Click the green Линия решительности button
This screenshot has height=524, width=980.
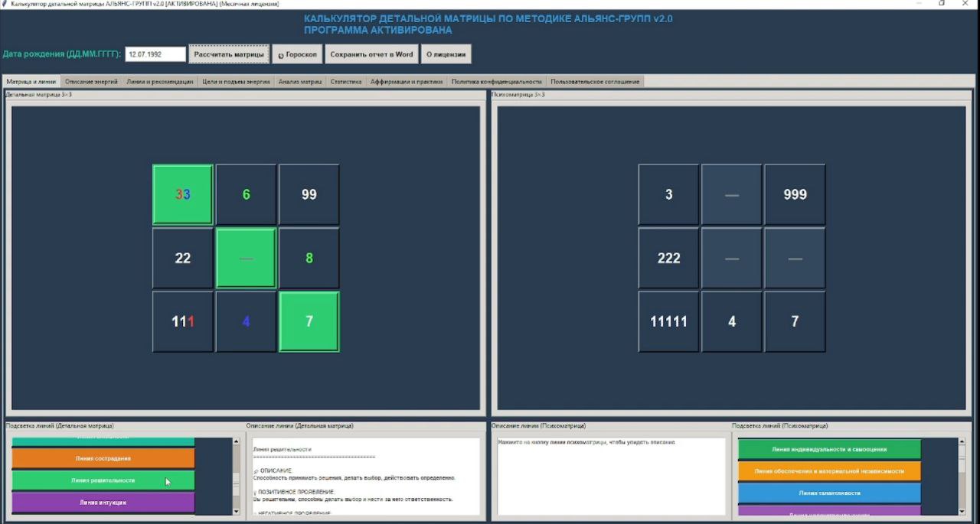[x=103, y=480]
